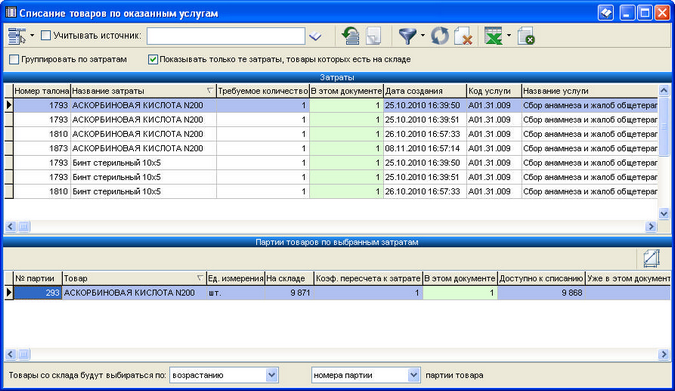Image resolution: width=675 pixels, height=391 pixels.
Task: Click the blue checkmark next to the source field
Action: click(x=316, y=36)
